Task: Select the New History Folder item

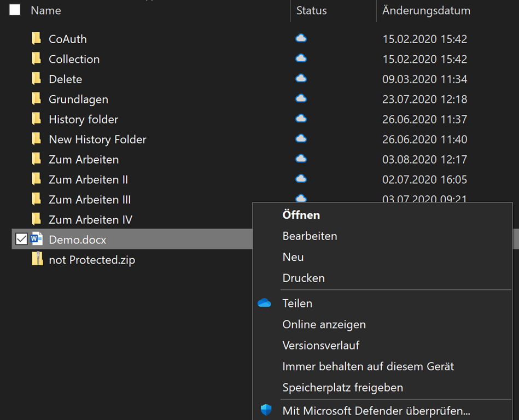Action: tap(97, 139)
